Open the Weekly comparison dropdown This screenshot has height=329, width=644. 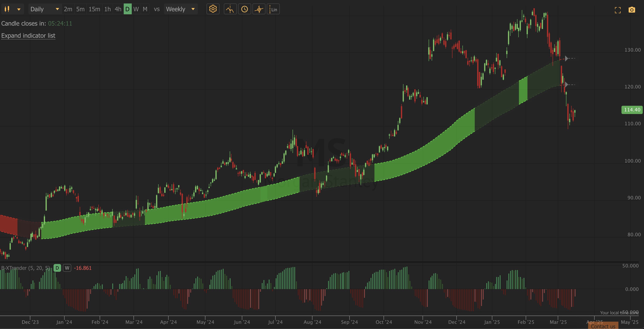tap(180, 9)
